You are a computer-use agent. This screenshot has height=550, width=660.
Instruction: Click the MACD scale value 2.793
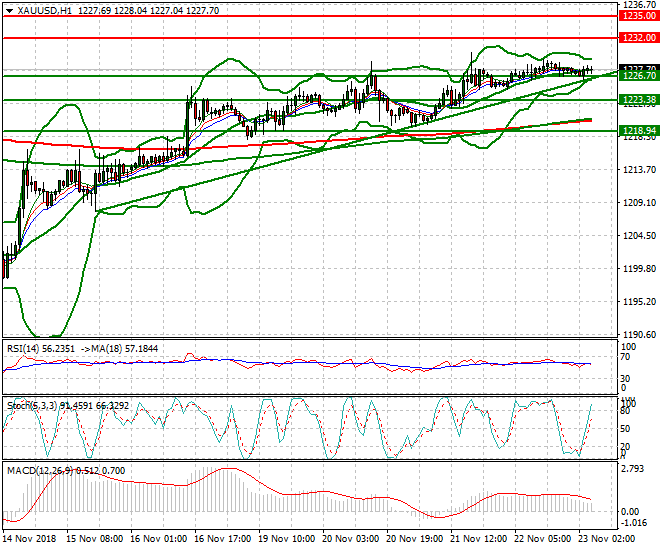pos(633,469)
